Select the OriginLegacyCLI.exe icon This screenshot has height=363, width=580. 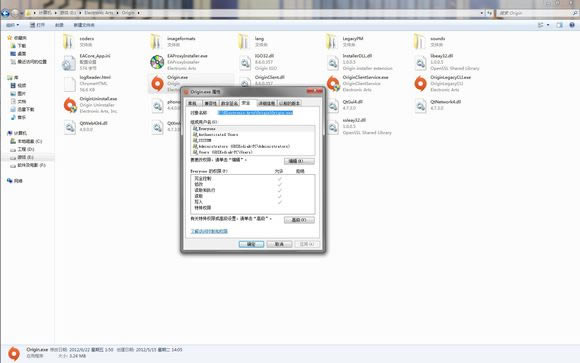pyautogui.click(x=421, y=84)
